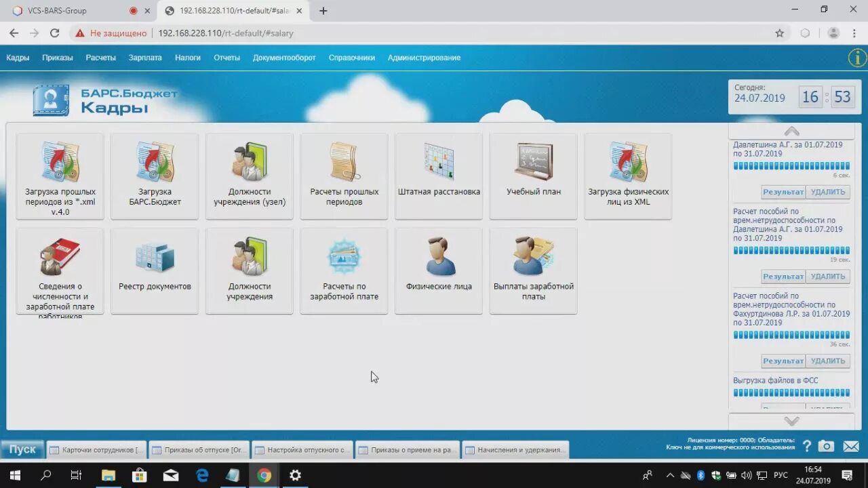Show hidden system tray icons
The height and width of the screenshot is (488, 868).
670,475
